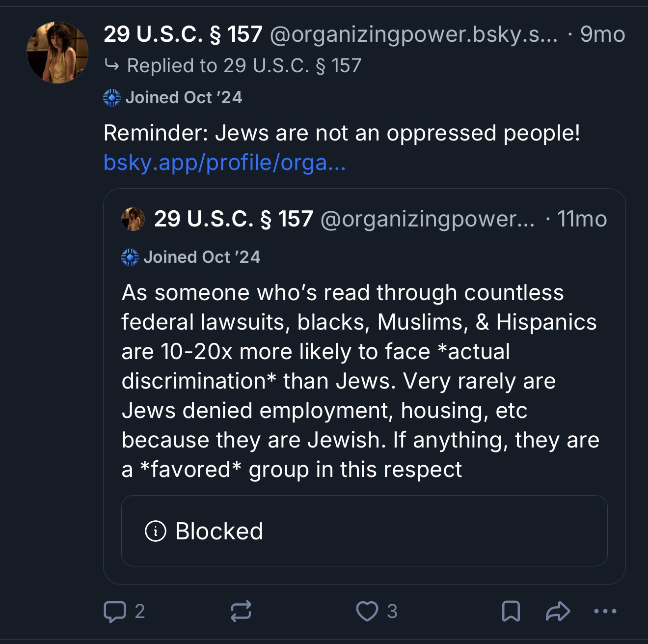Bookmark this post
Viewport: 648px width, 644px height.
tap(511, 612)
